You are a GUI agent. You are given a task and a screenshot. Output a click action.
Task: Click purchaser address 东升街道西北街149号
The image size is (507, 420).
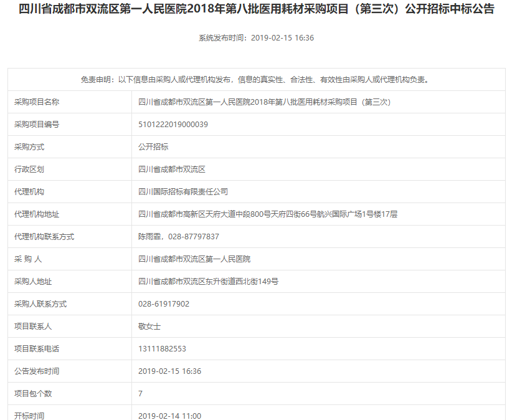(x=208, y=282)
